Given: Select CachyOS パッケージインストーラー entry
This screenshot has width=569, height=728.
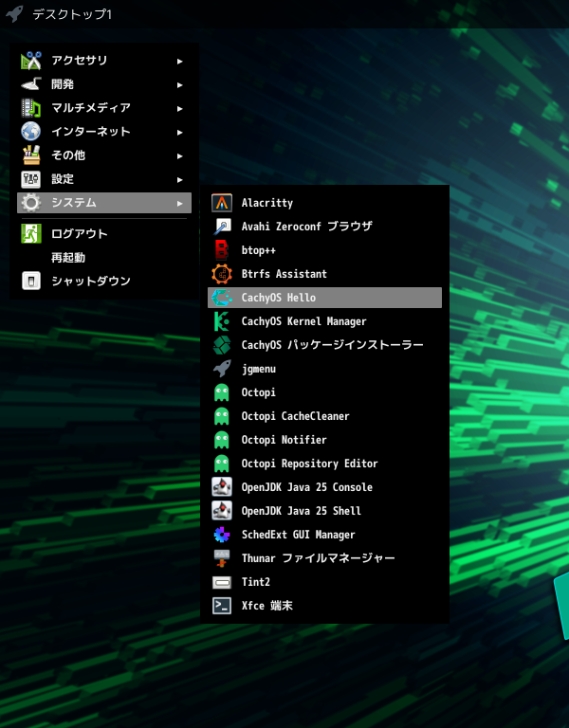Looking at the screenshot, I should coord(324,345).
